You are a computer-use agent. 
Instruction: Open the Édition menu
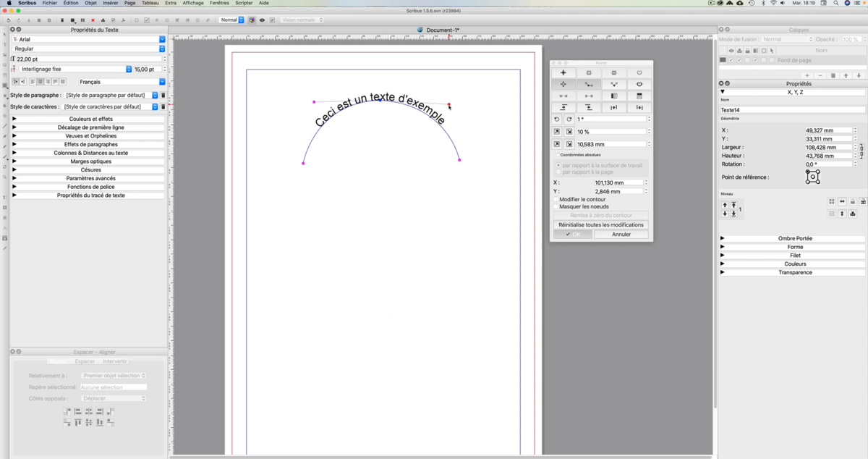coord(71,3)
